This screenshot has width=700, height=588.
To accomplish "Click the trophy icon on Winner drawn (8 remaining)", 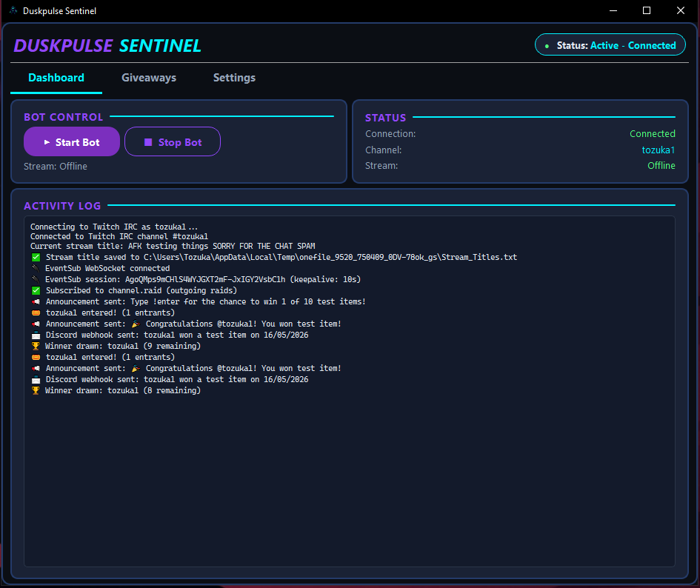I will click(36, 391).
